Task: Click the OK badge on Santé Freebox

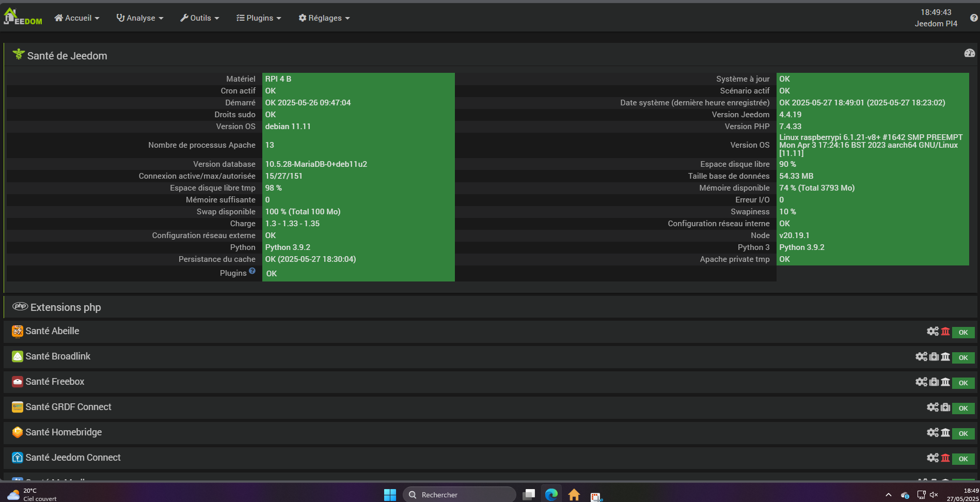Action: (963, 383)
